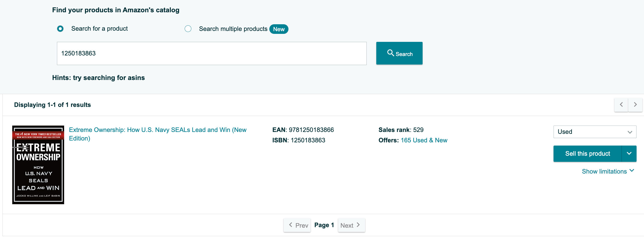Image resolution: width=644 pixels, height=241 pixels.
Task: Expand Show limitations
Action: tap(608, 171)
